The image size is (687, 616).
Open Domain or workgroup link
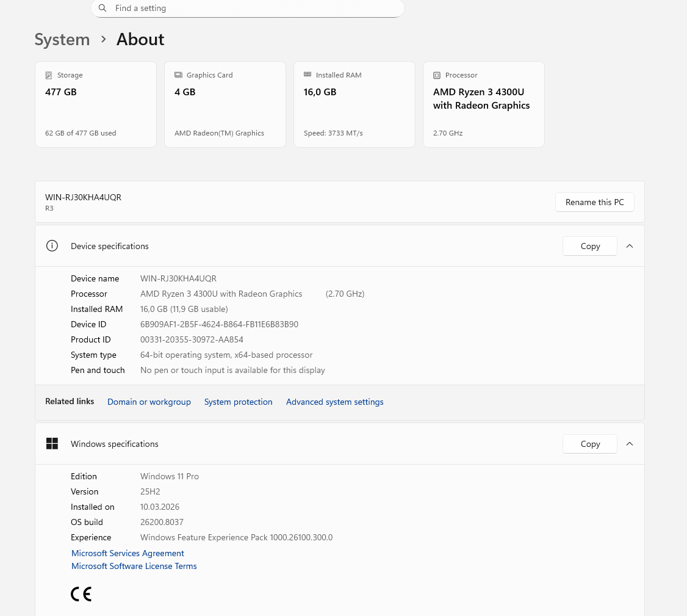pyautogui.click(x=149, y=402)
